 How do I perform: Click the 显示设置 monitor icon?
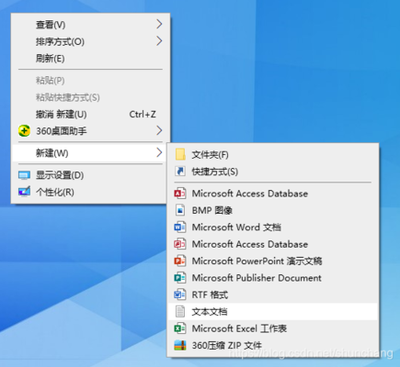click(24, 175)
